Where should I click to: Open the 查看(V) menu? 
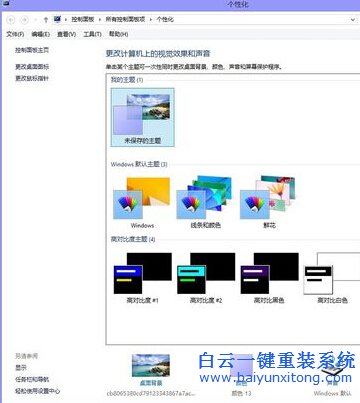point(66,34)
